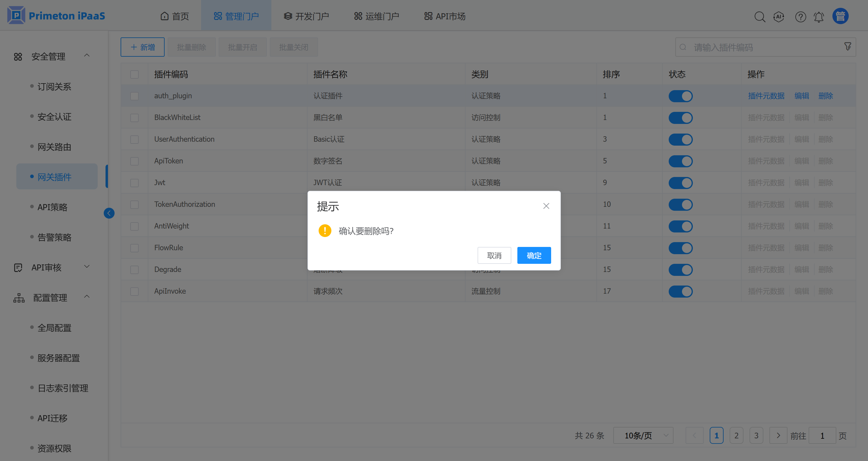Switch to the 开发门户 tab
868x461 pixels.
pos(306,16)
